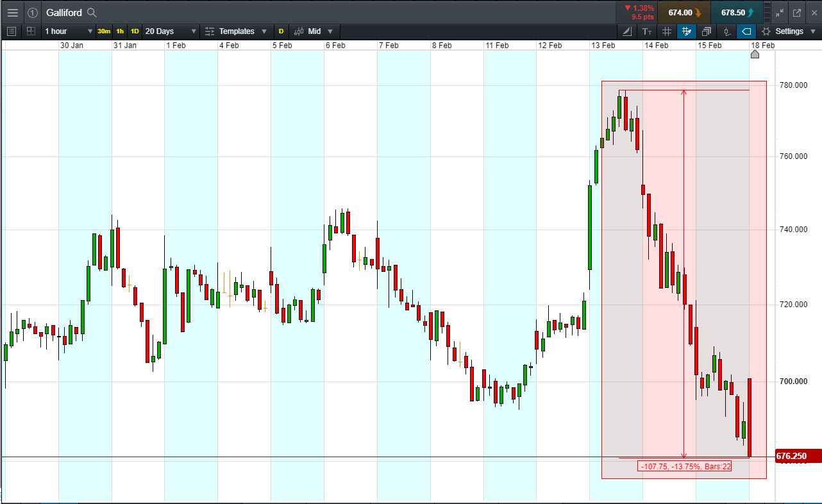
Task: Open the text annotation tool
Action: tap(646, 31)
